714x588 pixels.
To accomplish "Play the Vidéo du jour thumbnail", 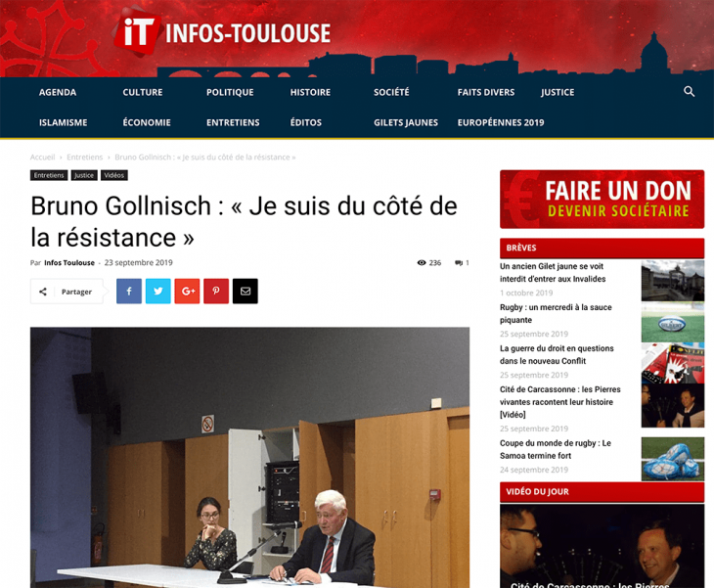I will (x=602, y=546).
